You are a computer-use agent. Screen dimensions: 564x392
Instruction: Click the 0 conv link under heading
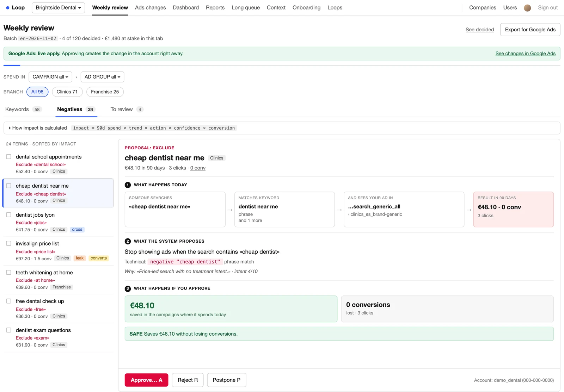point(198,168)
